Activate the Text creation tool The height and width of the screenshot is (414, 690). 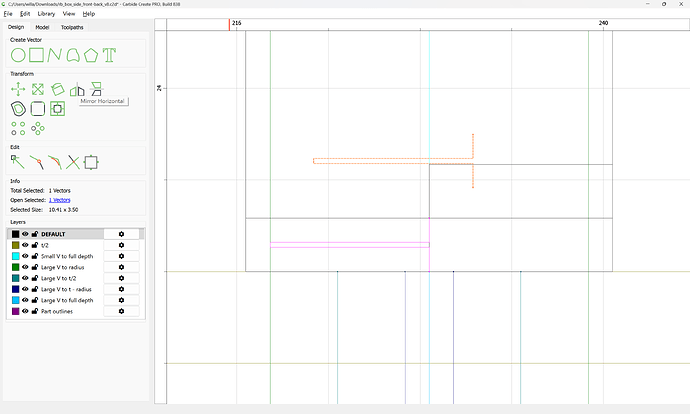tap(109, 54)
